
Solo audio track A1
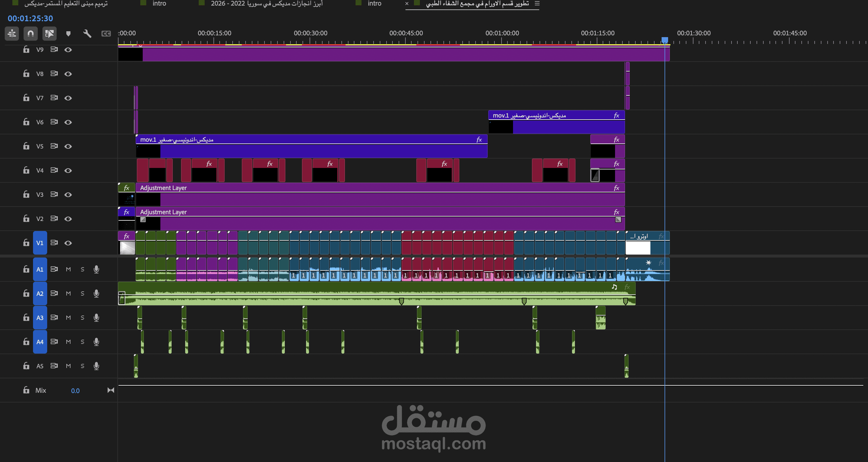83,269
